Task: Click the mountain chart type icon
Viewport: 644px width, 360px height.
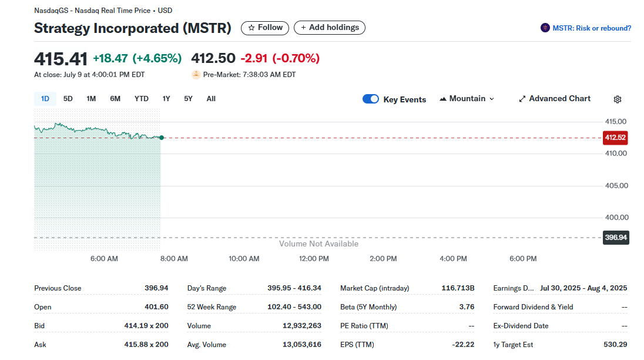Action: 443,99
